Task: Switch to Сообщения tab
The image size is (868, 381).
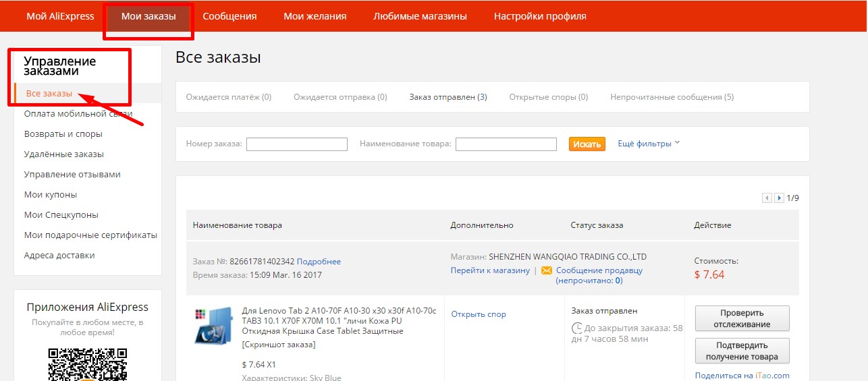Action: 229,16
